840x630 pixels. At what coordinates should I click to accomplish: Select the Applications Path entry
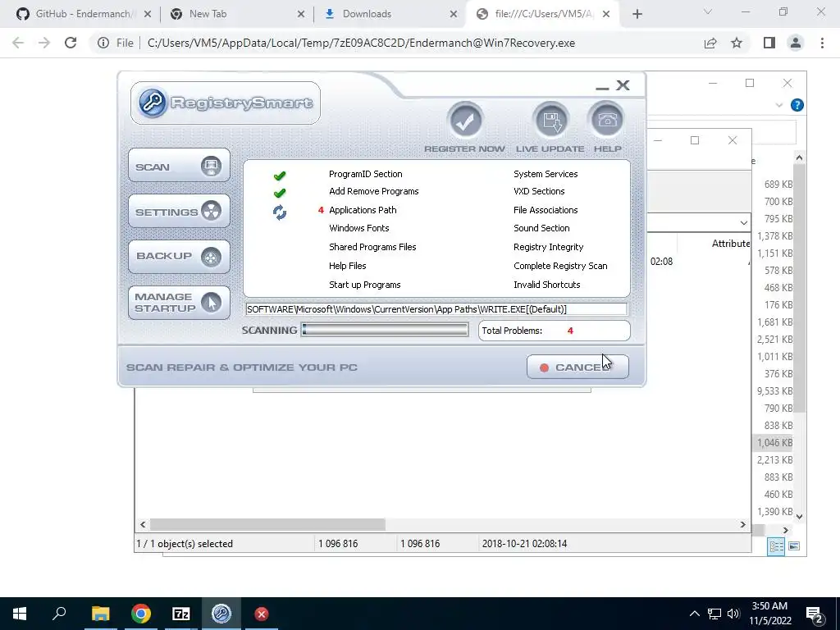pos(363,210)
